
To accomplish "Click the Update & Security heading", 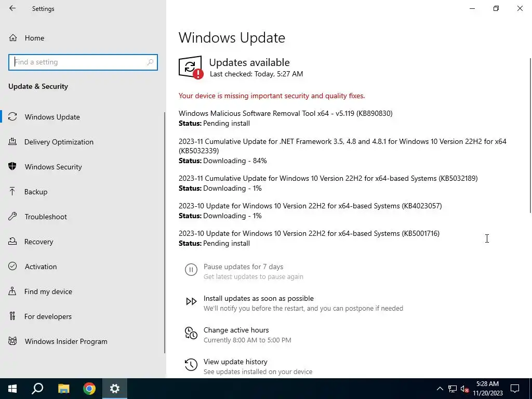I will pyautogui.click(x=38, y=86).
